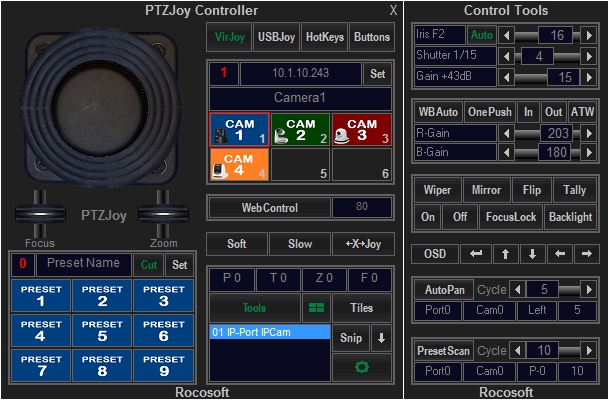This screenshot has height=400, width=609.
Task: Click the OSD right arrow
Action: (586, 254)
